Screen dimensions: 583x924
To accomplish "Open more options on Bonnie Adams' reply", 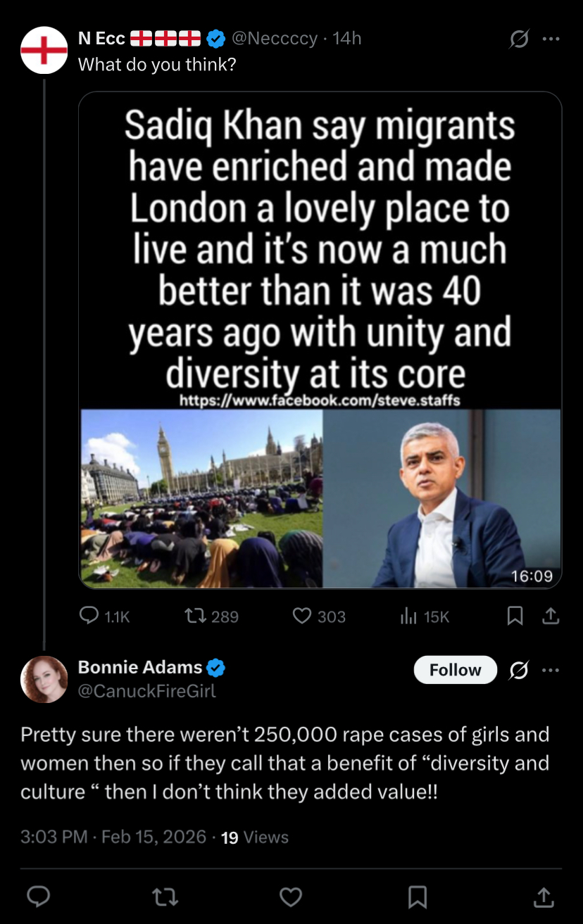I will pyautogui.click(x=551, y=670).
